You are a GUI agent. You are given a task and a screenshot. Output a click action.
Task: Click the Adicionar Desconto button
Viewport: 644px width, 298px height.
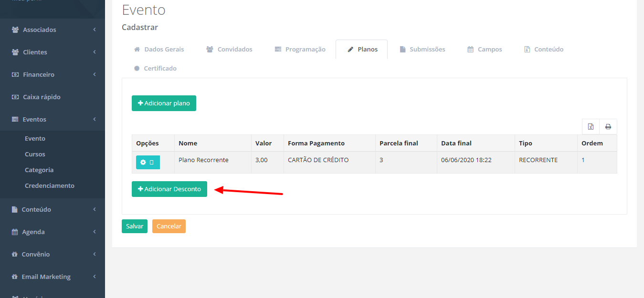(169, 189)
